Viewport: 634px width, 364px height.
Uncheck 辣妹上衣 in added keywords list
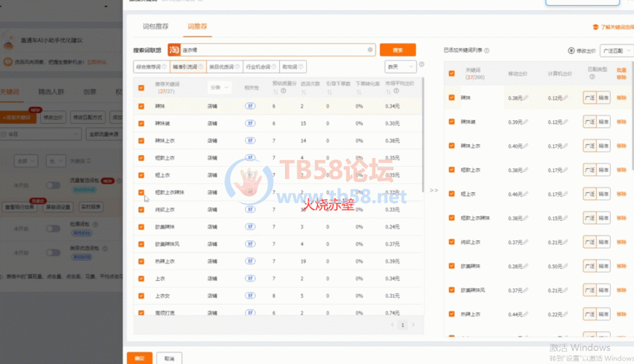click(452, 146)
